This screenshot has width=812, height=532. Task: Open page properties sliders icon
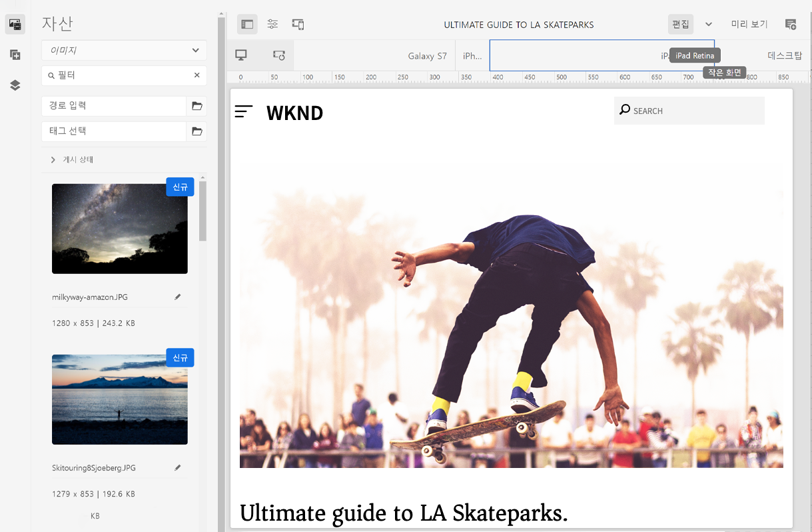(x=272, y=25)
